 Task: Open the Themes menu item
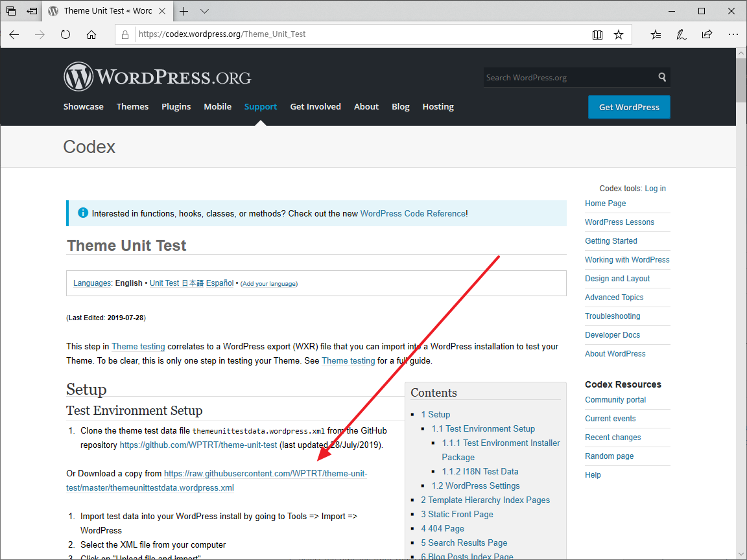[x=132, y=107]
